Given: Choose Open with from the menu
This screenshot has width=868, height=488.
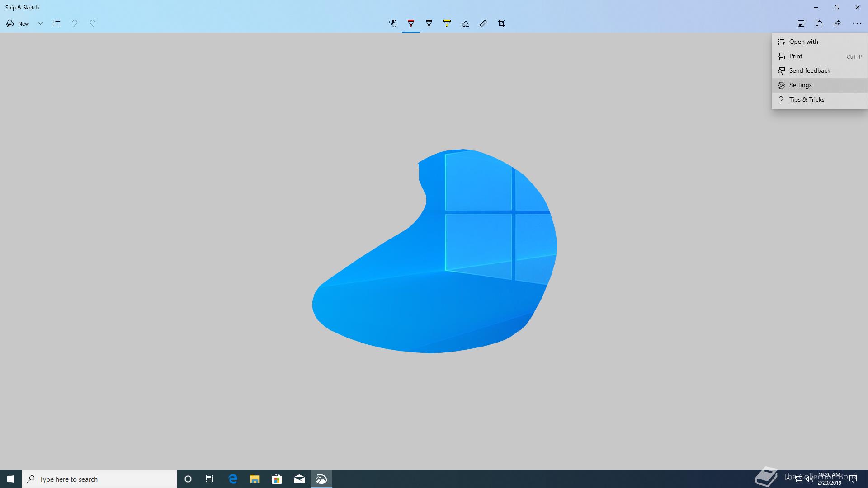Looking at the screenshot, I should pyautogui.click(x=820, y=42).
